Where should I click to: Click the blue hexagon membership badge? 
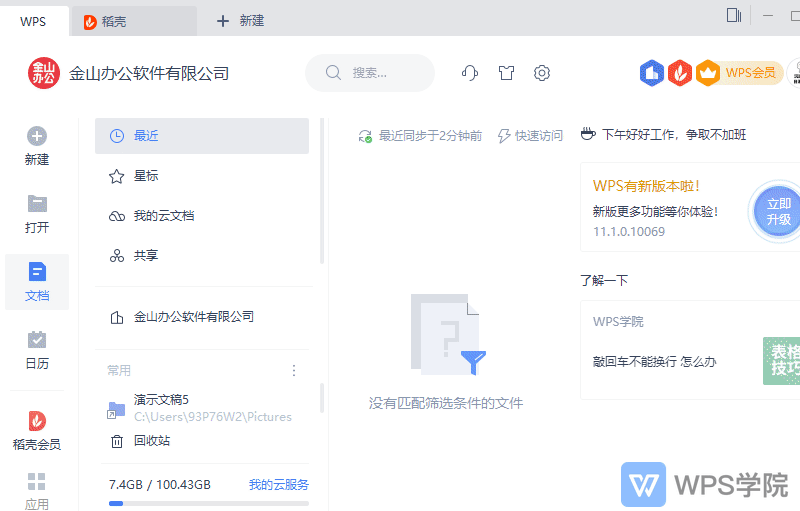tap(652, 73)
